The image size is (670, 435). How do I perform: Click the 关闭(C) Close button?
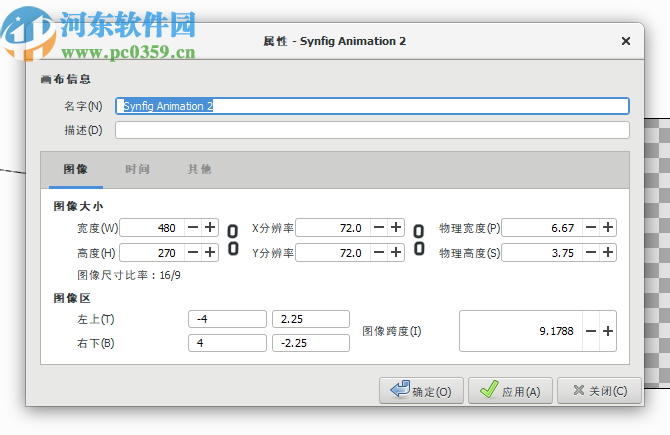pos(599,391)
